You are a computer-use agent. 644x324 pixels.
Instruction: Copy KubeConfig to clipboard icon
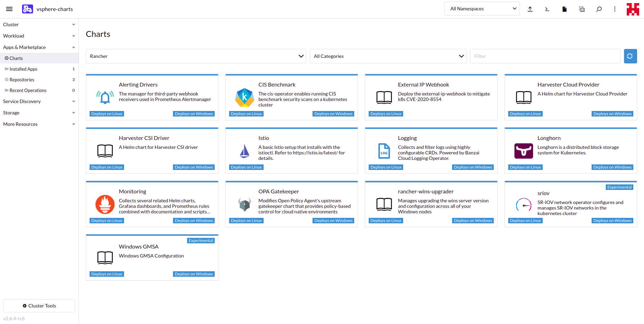click(x=582, y=9)
